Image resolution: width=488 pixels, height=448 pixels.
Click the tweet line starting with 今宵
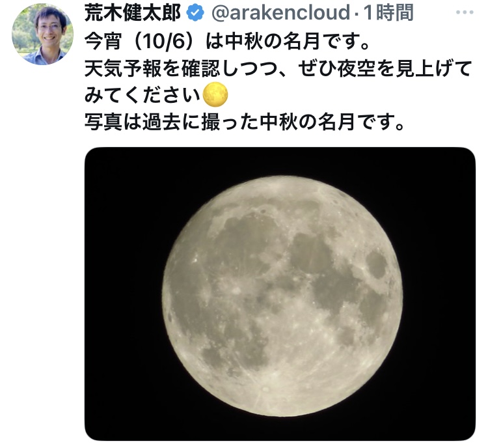pos(227,41)
